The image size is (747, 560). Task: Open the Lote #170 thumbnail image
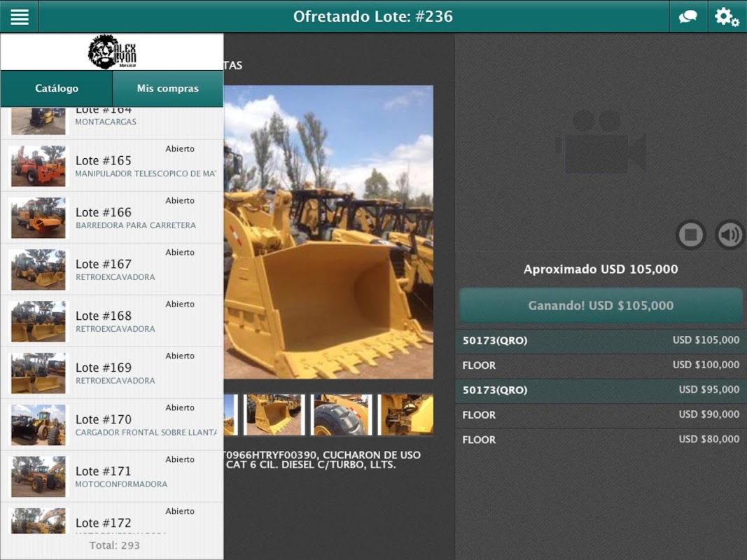click(x=38, y=425)
